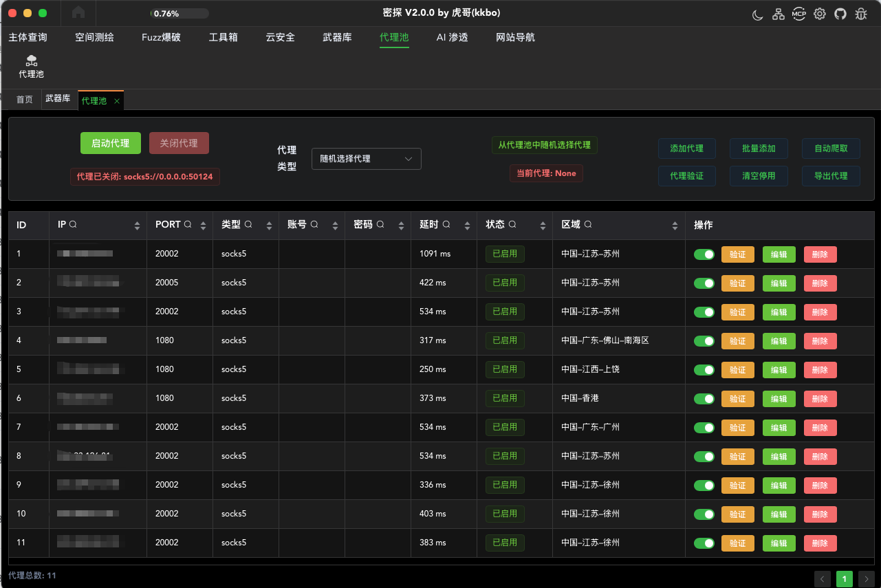Open 空间测绘 menu

pos(94,37)
